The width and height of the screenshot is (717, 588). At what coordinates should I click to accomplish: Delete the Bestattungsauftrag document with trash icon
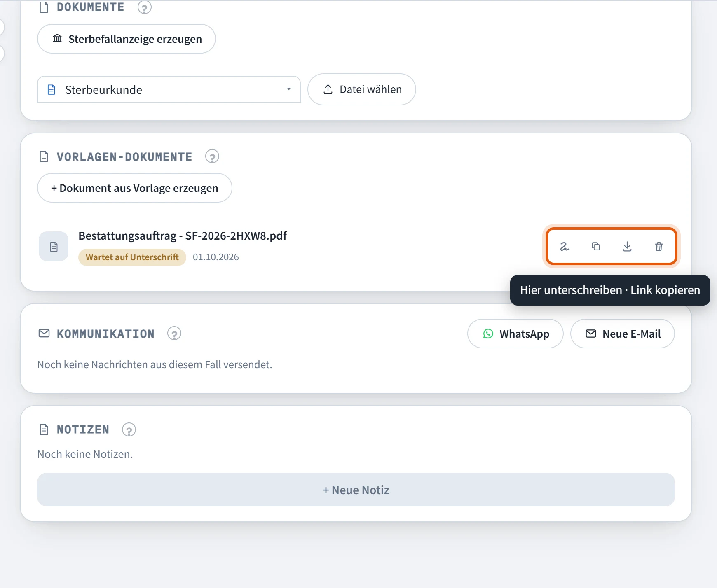pyautogui.click(x=659, y=247)
